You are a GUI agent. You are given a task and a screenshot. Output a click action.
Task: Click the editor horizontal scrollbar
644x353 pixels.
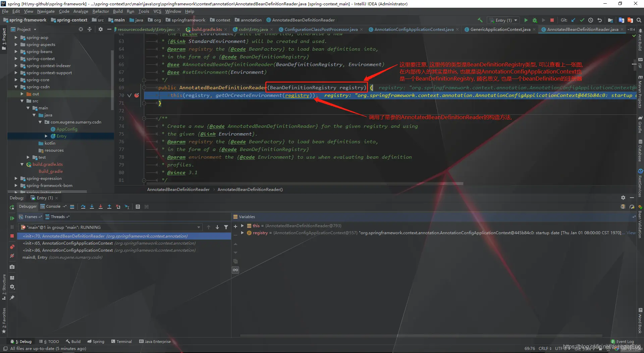click(x=305, y=184)
